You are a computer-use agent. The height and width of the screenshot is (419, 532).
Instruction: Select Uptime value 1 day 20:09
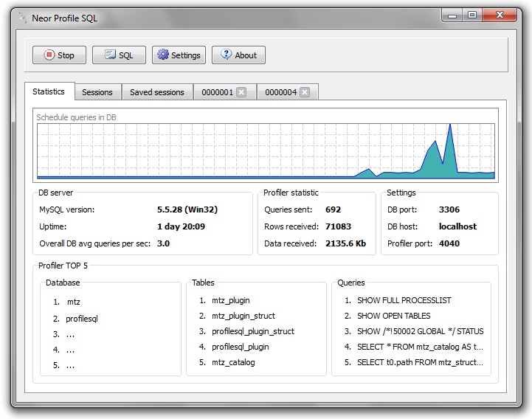[181, 226]
